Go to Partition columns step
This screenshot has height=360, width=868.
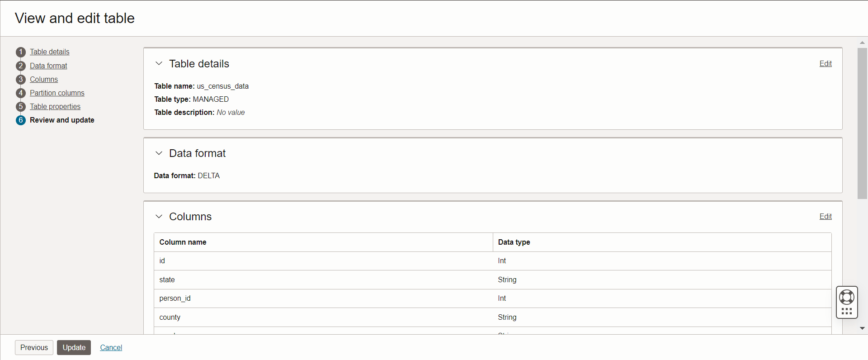[57, 93]
